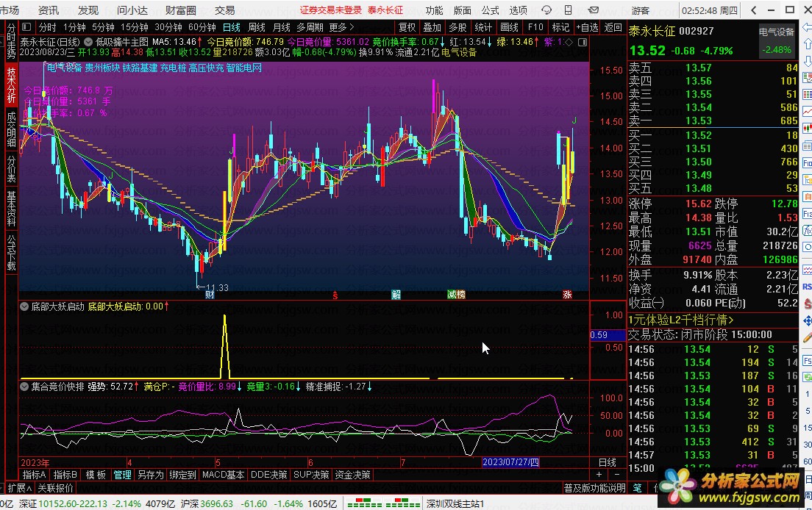The image size is (812, 510).
Task: Add stock with +自选 button
Action: pos(587,27)
